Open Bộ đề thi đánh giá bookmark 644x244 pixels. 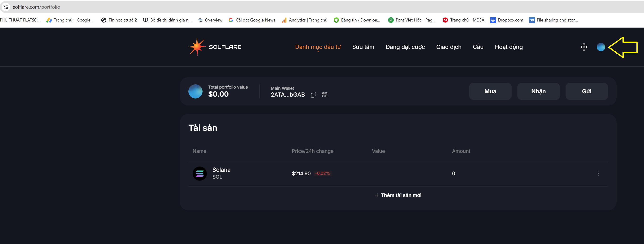click(x=167, y=20)
